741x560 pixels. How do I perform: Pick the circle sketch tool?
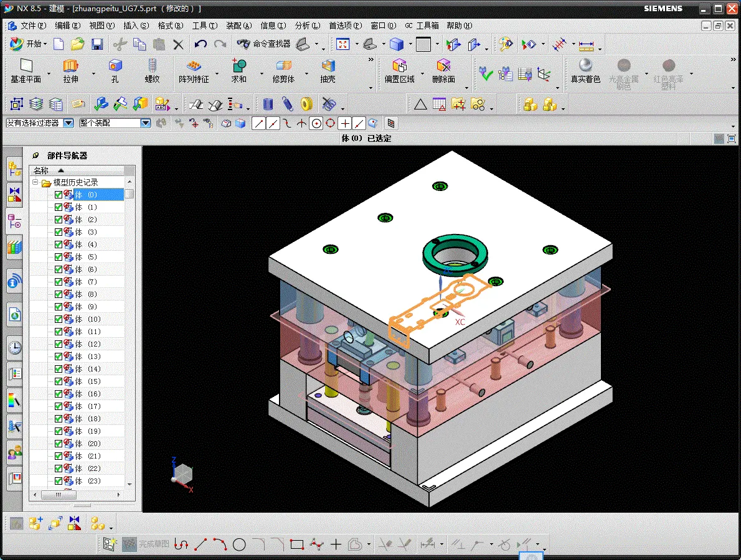click(x=239, y=545)
